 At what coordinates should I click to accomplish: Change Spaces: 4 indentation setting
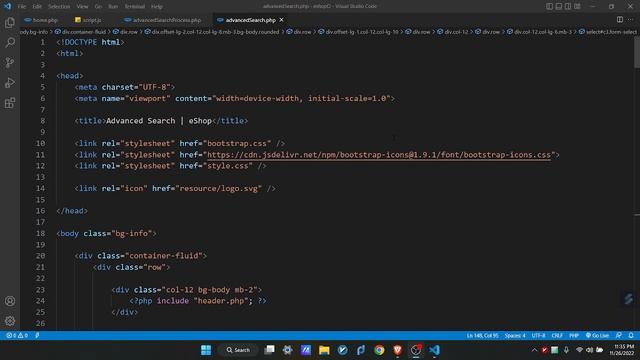(x=515, y=336)
